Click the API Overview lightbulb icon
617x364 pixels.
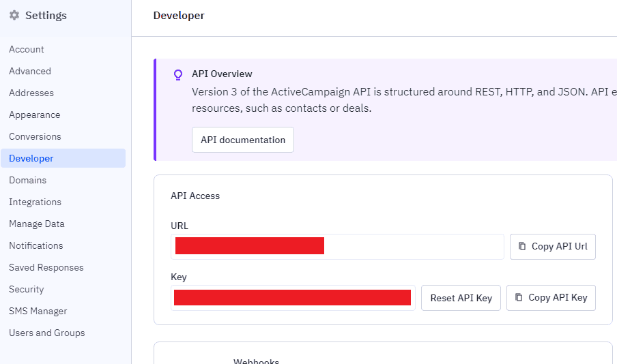pyautogui.click(x=178, y=75)
